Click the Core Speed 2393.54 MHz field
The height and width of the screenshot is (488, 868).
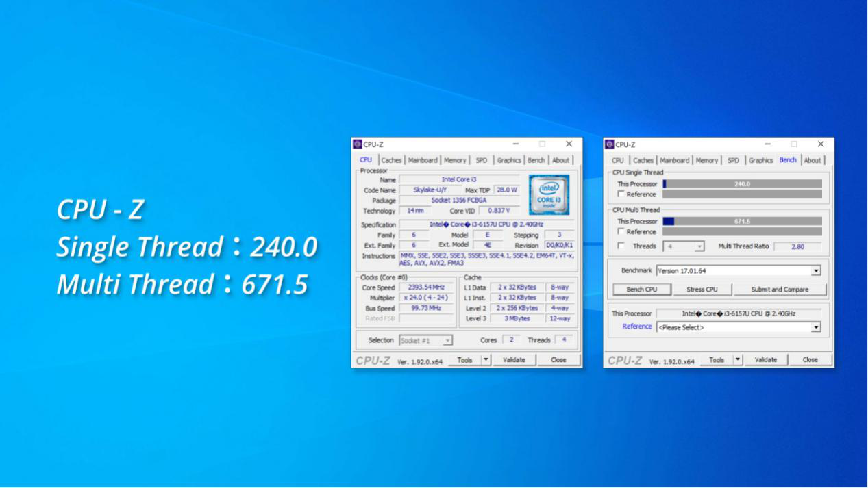coord(426,287)
